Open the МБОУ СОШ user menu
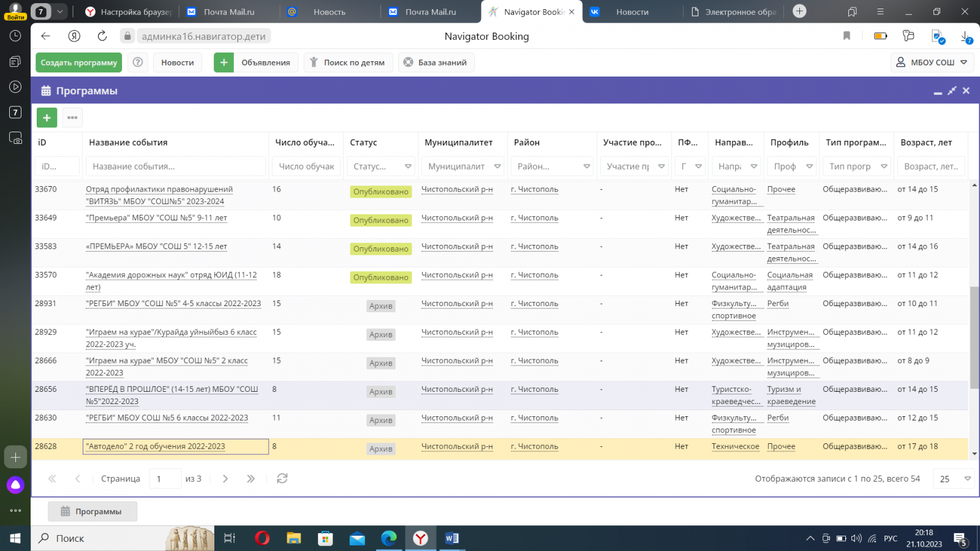This screenshot has height=551, width=980. click(931, 62)
